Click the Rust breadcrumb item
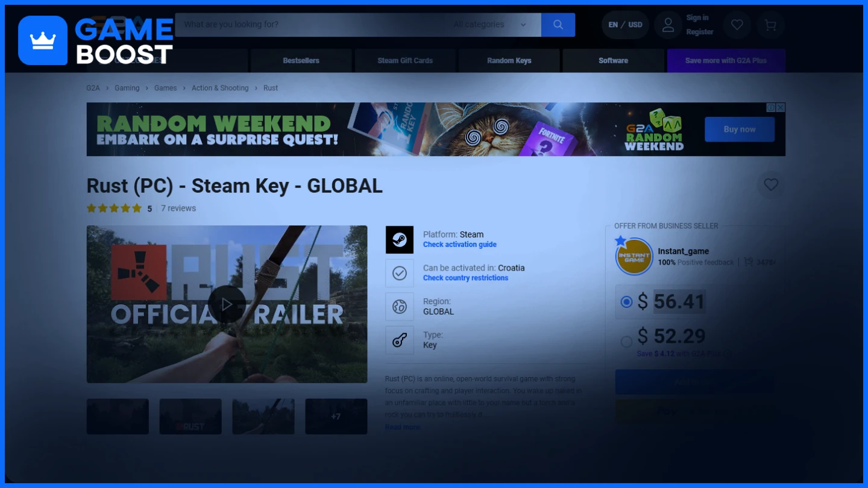The height and width of the screenshot is (488, 868). 271,88
